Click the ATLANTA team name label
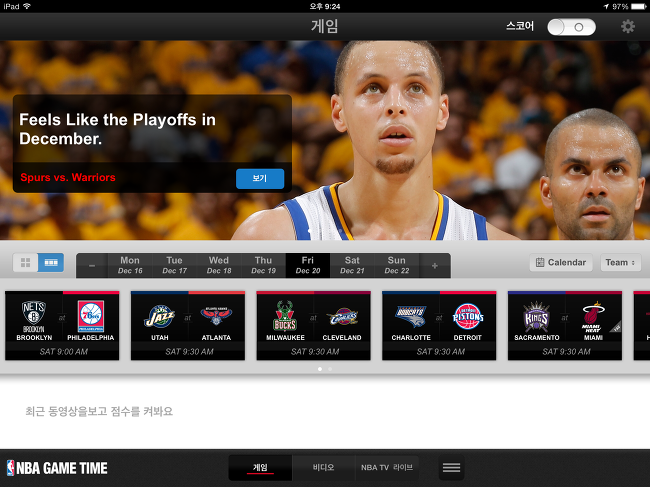The width and height of the screenshot is (650, 487). pyautogui.click(x=216, y=338)
